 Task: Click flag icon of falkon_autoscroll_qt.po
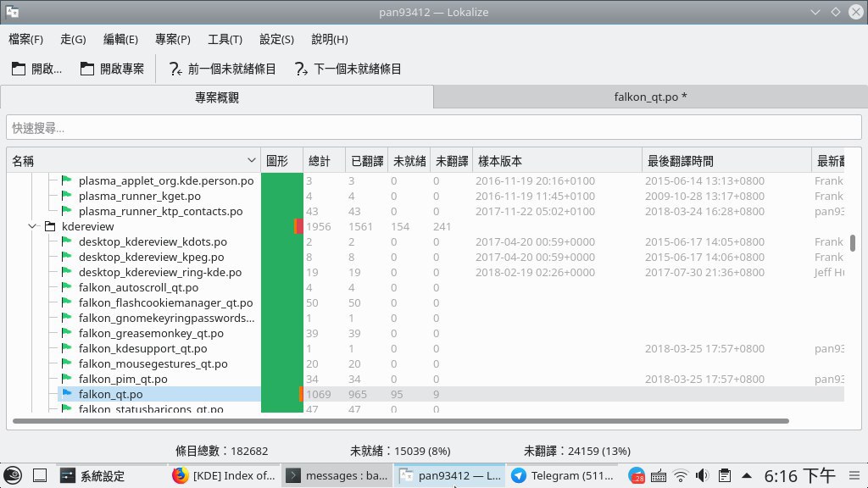[x=67, y=287]
